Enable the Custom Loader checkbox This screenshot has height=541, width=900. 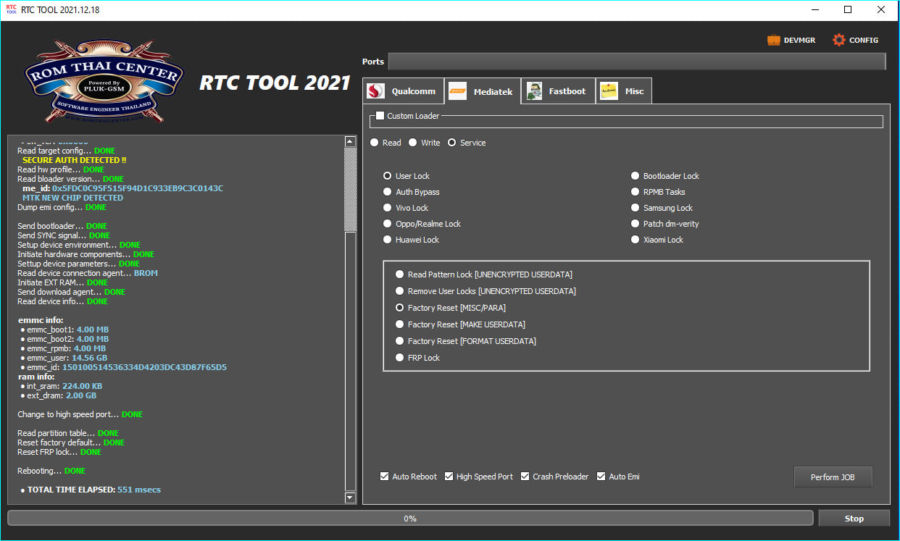pyautogui.click(x=380, y=116)
